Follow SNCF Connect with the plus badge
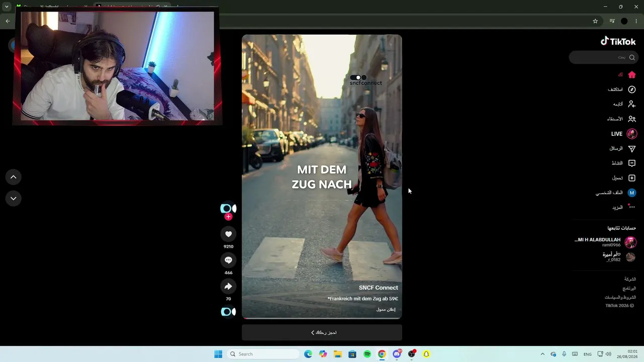Screen dimensions: 644x362 228,217
